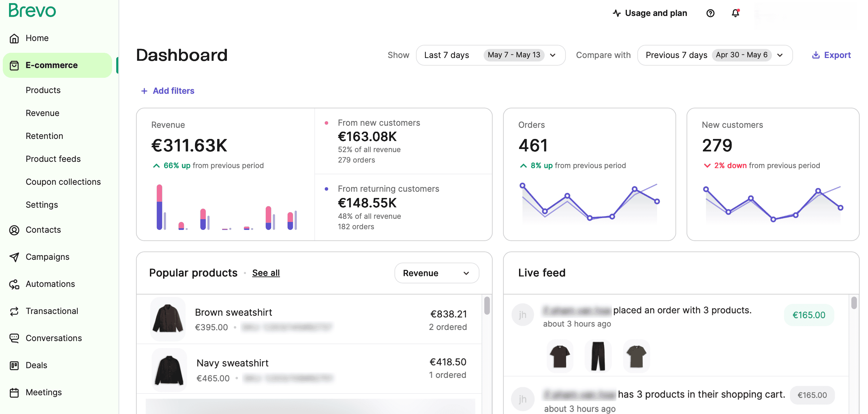
Task: Click Add filters button
Action: (x=168, y=91)
